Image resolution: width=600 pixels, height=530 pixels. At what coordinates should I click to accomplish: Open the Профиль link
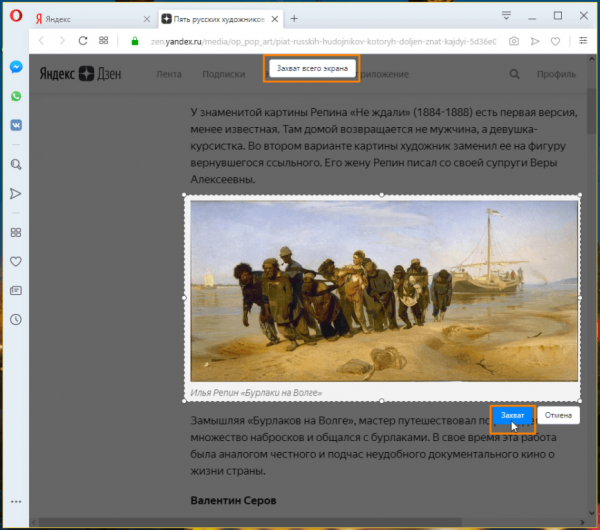(556, 74)
